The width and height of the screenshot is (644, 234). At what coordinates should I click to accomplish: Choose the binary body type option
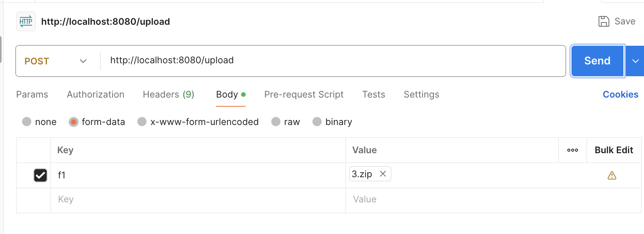click(317, 122)
